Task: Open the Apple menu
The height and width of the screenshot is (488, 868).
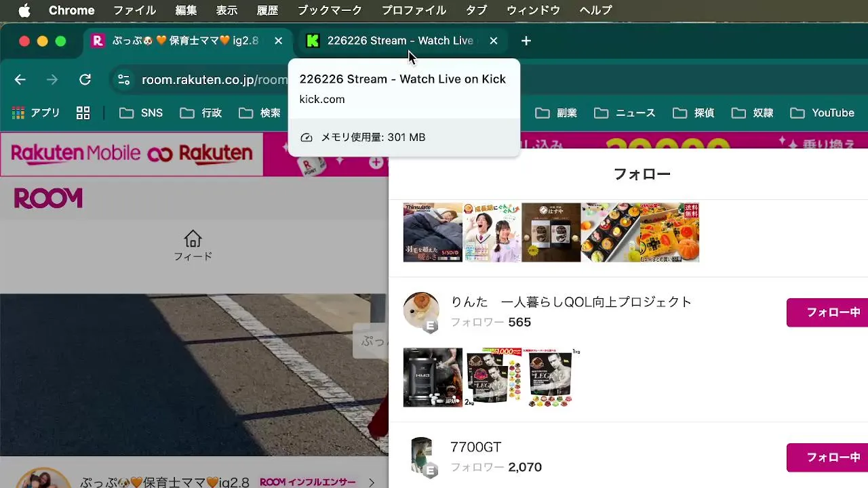Action: point(24,10)
